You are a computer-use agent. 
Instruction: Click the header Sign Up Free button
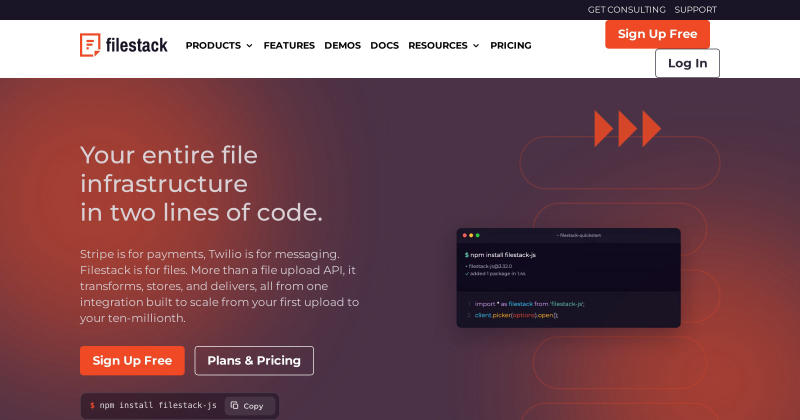pyautogui.click(x=658, y=34)
